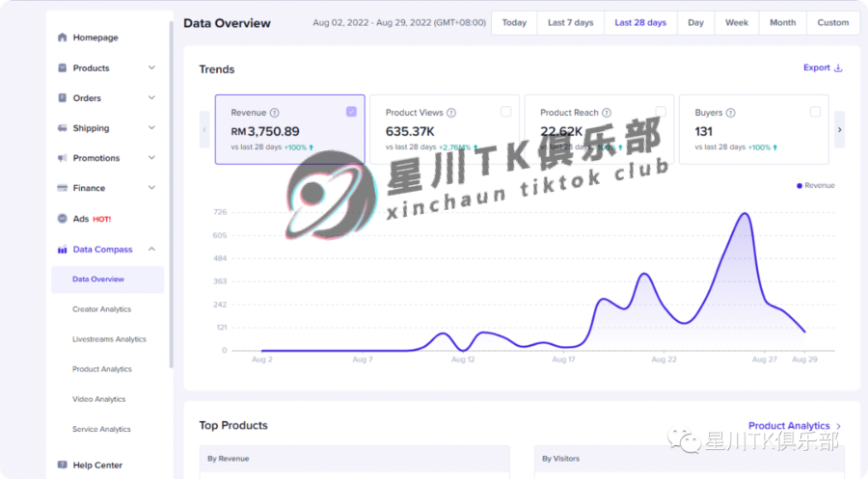Click the Export download icon

(838, 67)
